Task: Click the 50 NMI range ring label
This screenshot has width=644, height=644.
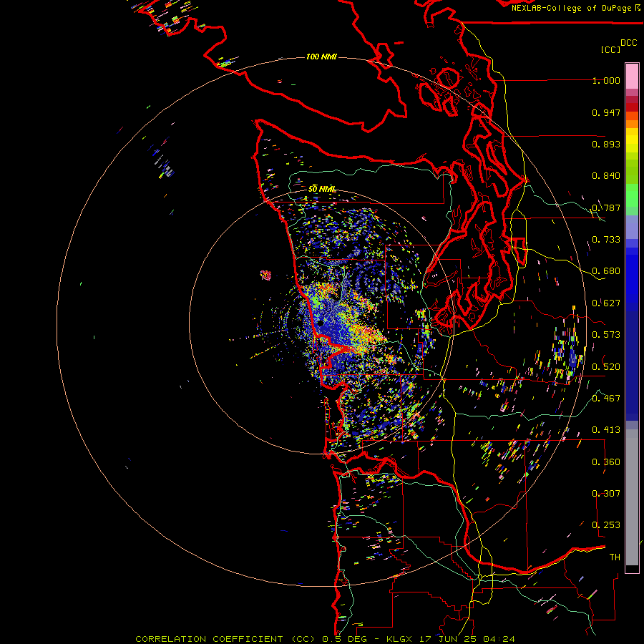Action: coord(321,189)
